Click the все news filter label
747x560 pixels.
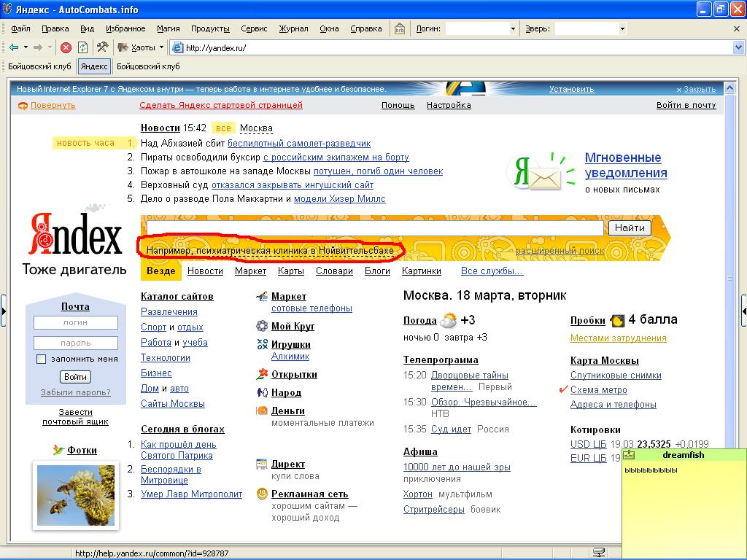(223, 128)
